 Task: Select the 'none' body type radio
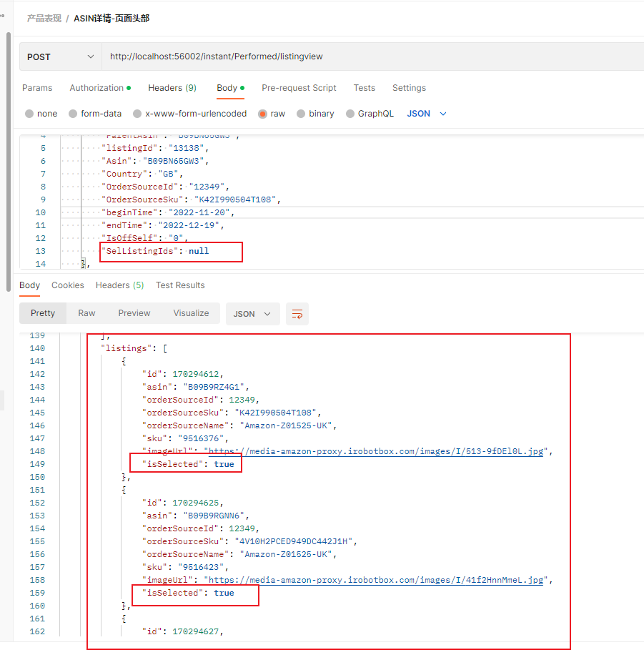29,114
